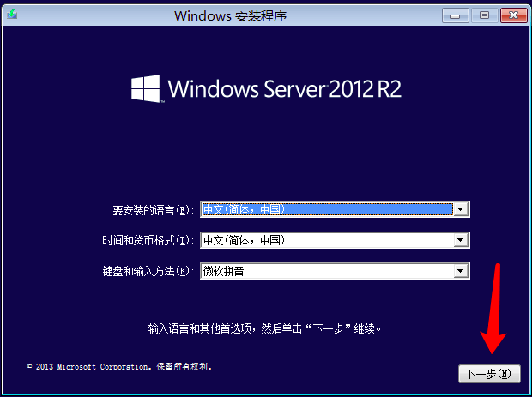The width and height of the screenshot is (532, 397).
Task: Click the 要安装的语言(E) label
Action: (153, 210)
